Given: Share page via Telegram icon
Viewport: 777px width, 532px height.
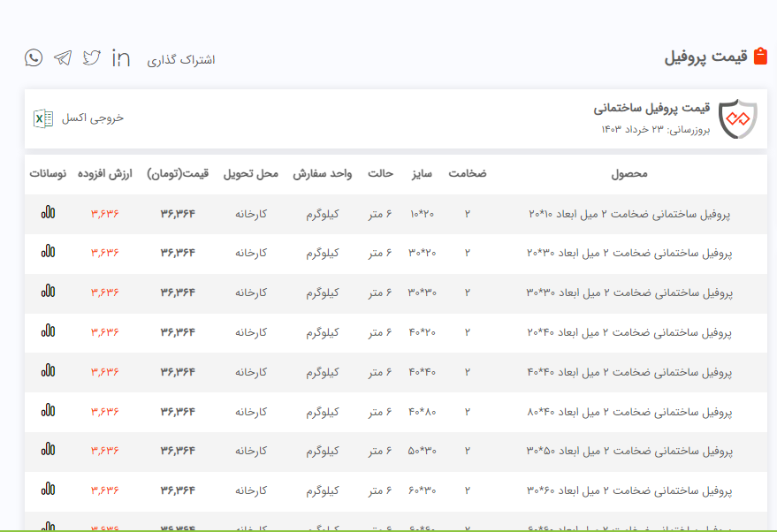Looking at the screenshot, I should (x=63, y=58).
